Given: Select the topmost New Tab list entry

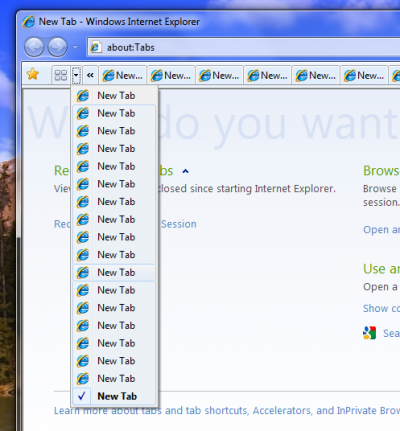Looking at the screenshot, I should 114,96.
